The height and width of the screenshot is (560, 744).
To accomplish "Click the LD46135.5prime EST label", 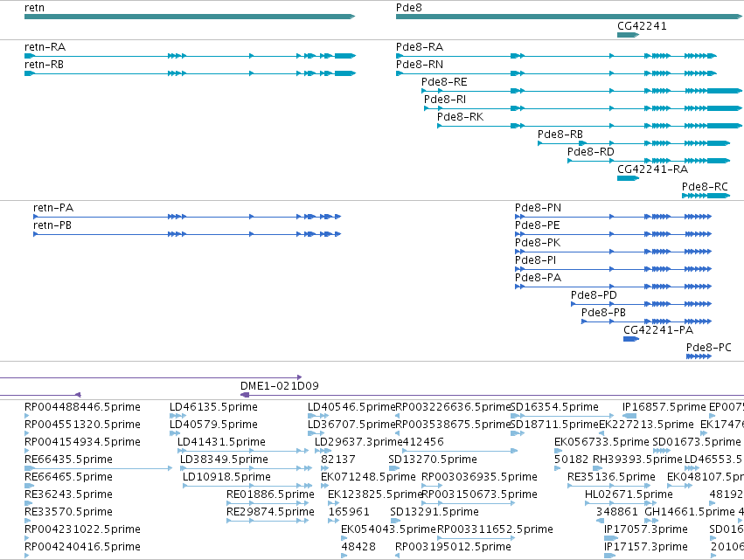I will 213,407.
